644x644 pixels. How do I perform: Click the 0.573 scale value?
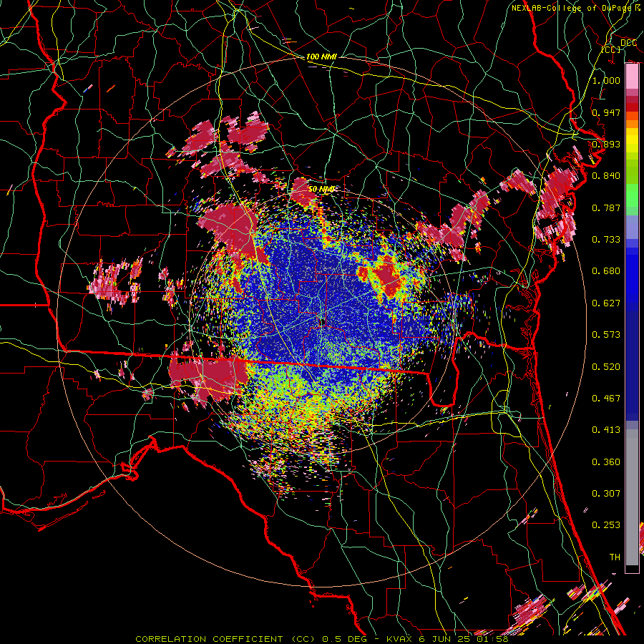coord(606,334)
